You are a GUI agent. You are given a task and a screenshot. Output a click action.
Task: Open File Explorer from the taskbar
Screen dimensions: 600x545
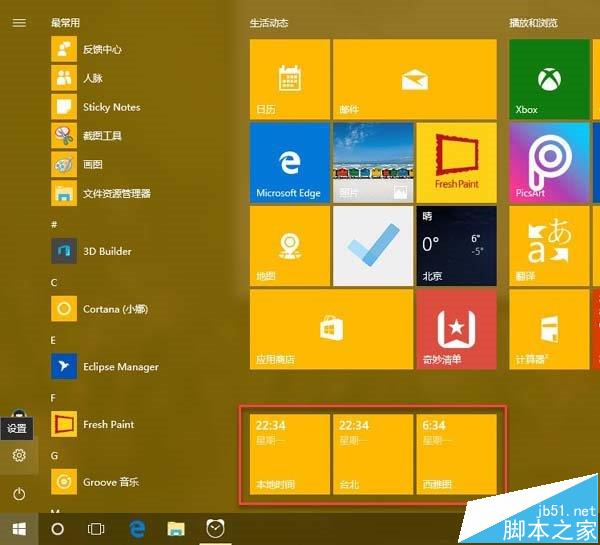[176, 529]
